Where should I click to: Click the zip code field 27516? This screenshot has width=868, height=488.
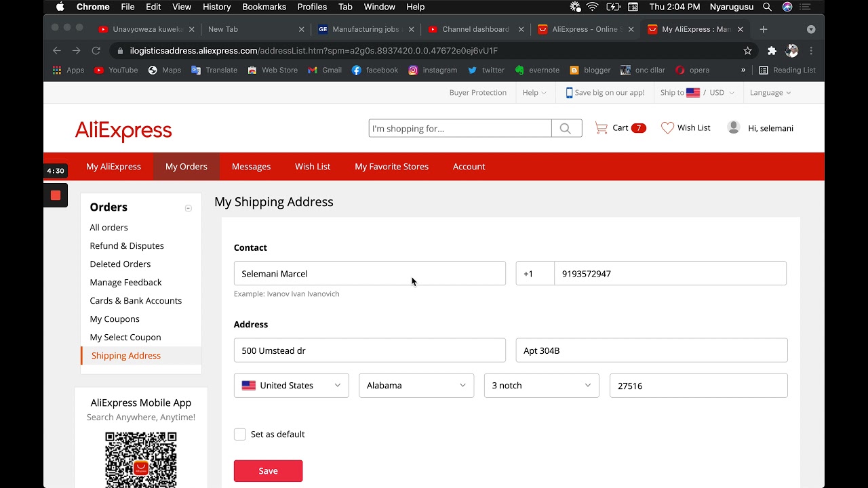[x=698, y=386]
